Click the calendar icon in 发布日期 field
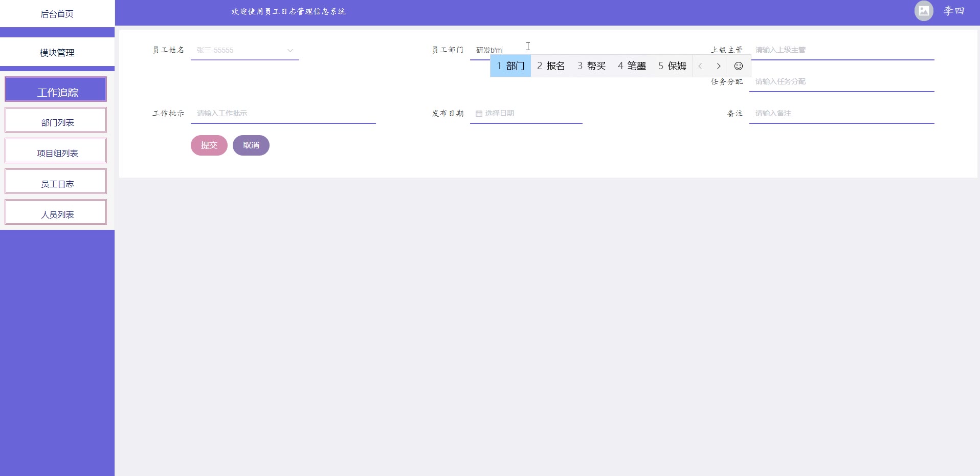 pos(479,114)
